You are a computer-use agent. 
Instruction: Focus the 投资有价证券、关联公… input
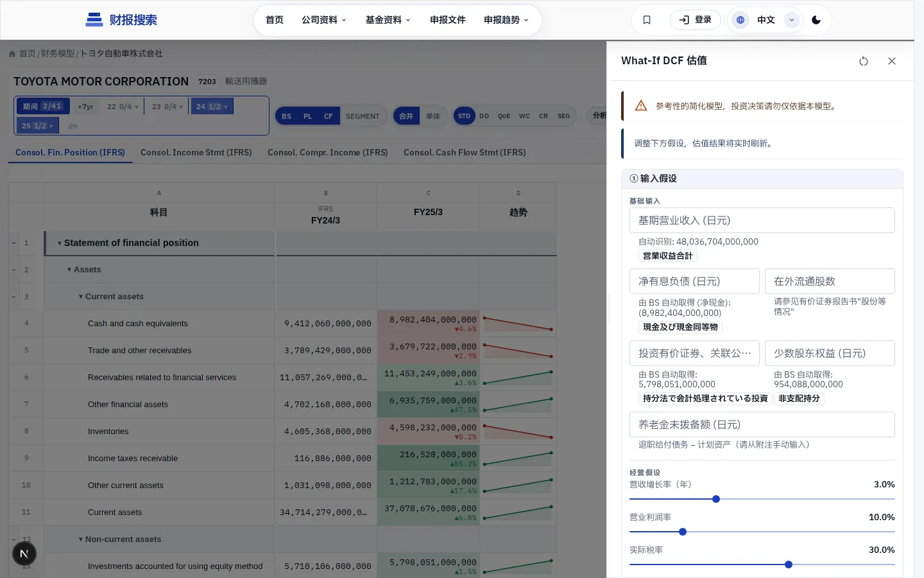(694, 353)
